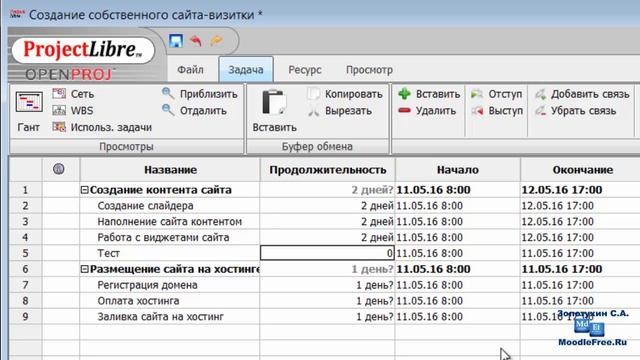
Task: Select the task Наполнение сайта контентом
Action: 169,222
